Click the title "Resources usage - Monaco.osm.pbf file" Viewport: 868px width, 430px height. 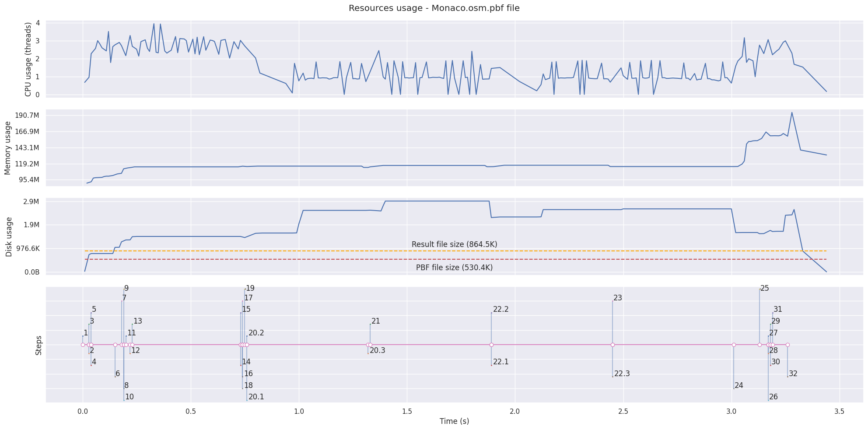434,8
